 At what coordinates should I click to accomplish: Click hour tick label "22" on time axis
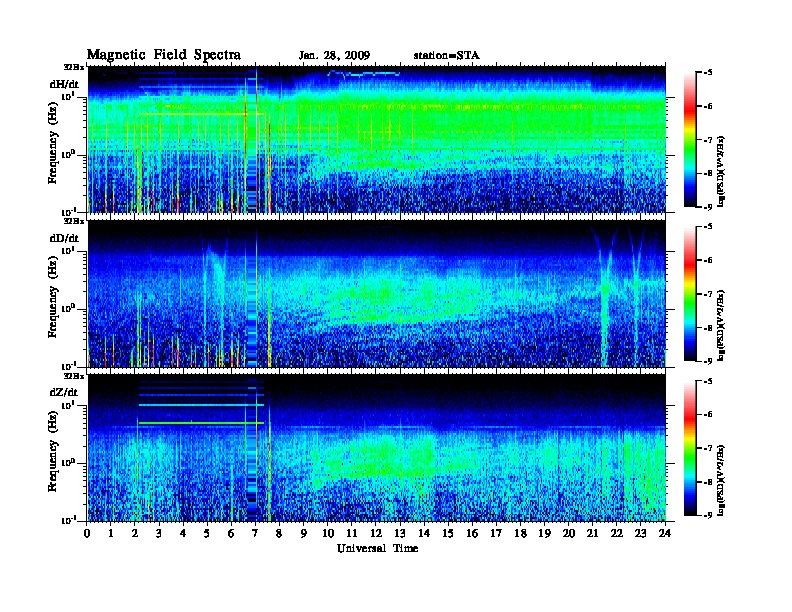click(x=617, y=533)
